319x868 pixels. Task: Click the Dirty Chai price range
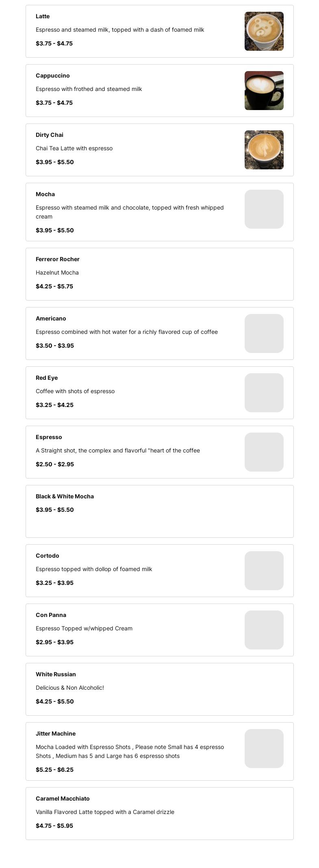pyautogui.click(x=55, y=162)
